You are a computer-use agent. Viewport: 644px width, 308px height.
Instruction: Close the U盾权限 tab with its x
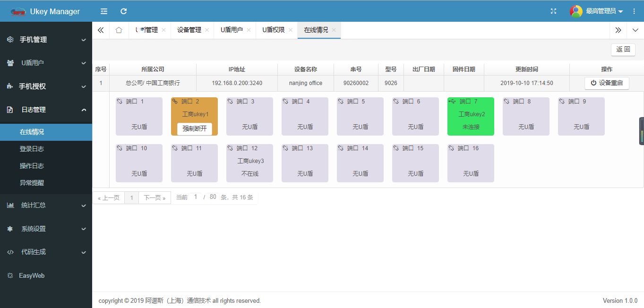coord(291,30)
